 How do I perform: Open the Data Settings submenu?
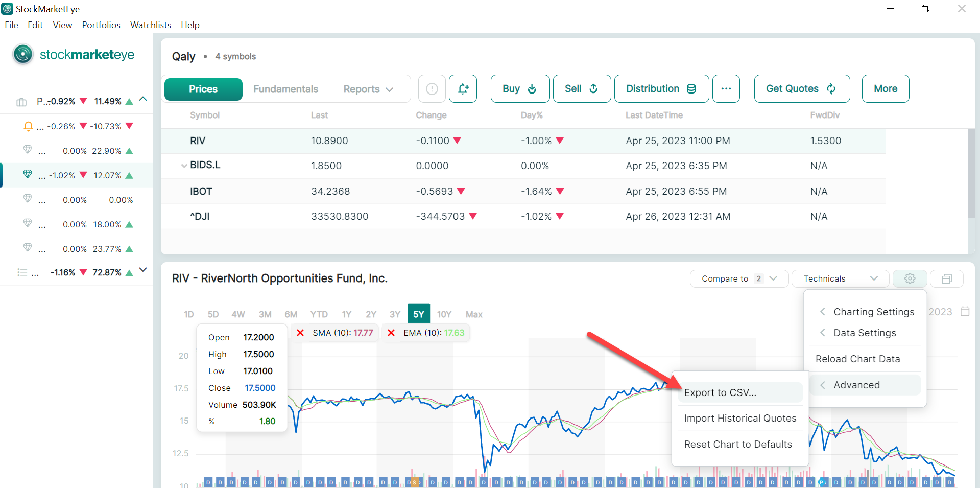(x=865, y=333)
